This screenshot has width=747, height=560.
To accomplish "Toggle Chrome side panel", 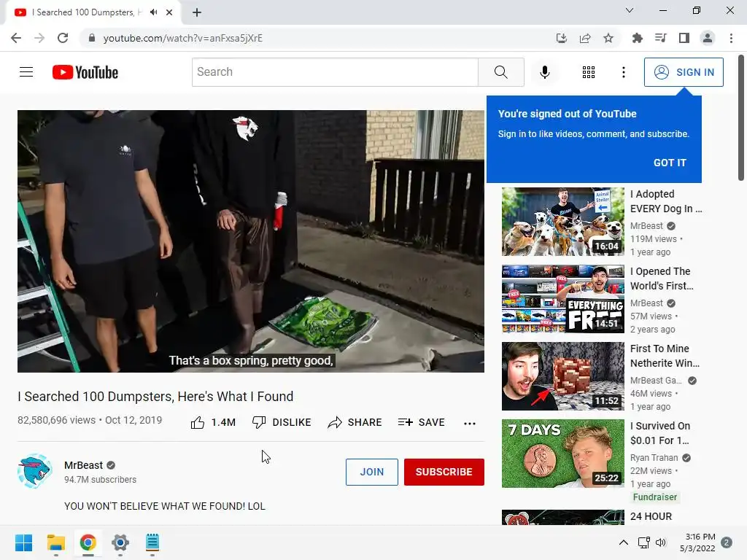I will [x=684, y=38].
